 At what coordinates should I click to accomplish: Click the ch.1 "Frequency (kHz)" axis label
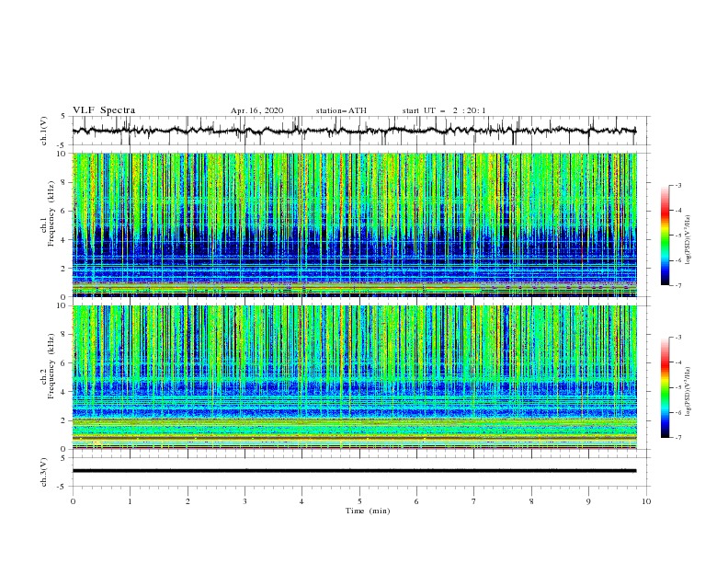(51, 213)
